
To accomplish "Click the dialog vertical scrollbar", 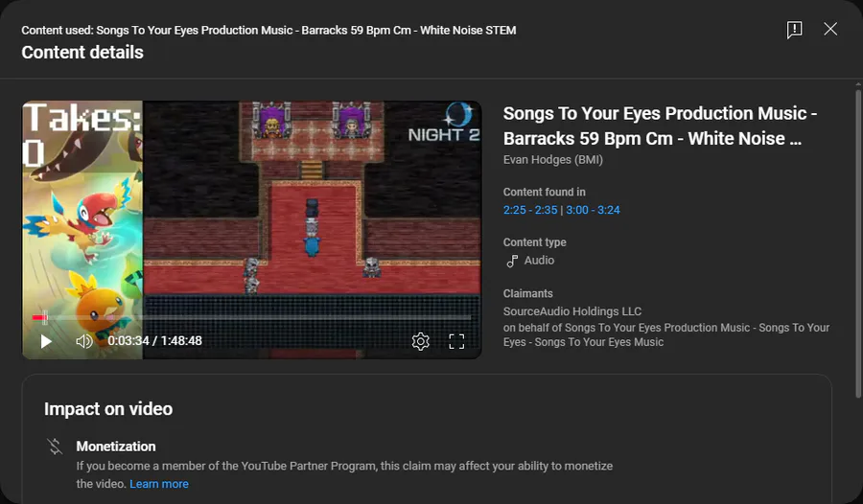I will click(858, 242).
